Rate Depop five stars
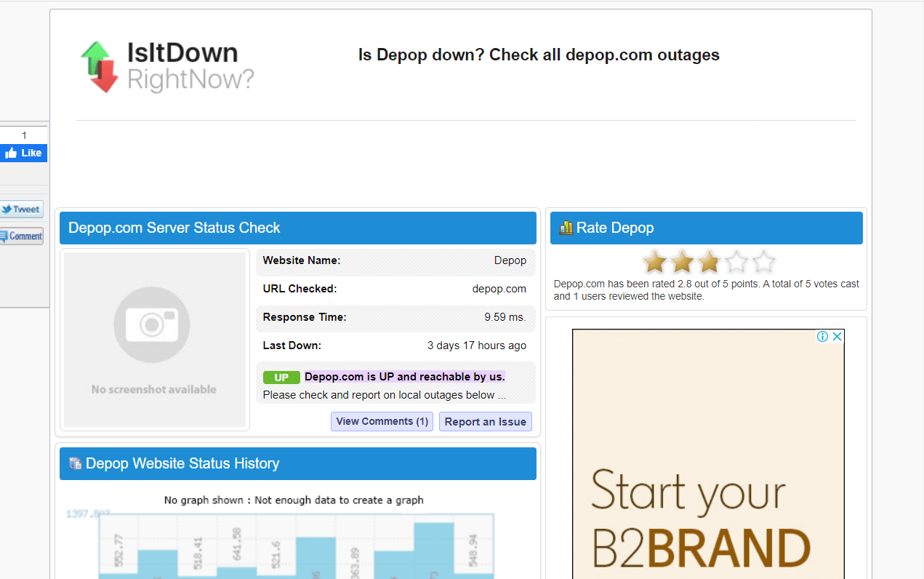Image resolution: width=924 pixels, height=579 pixels. (x=763, y=262)
